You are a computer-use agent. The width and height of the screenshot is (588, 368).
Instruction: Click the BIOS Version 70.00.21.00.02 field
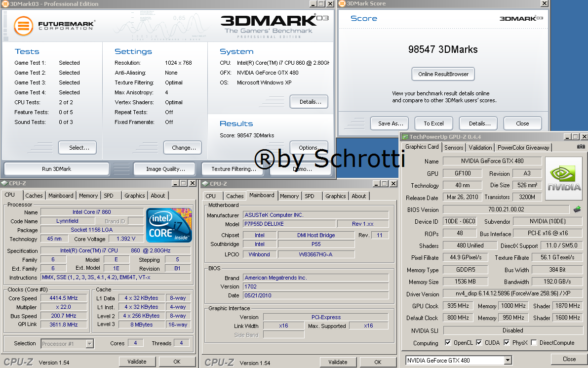pyautogui.click(x=506, y=209)
